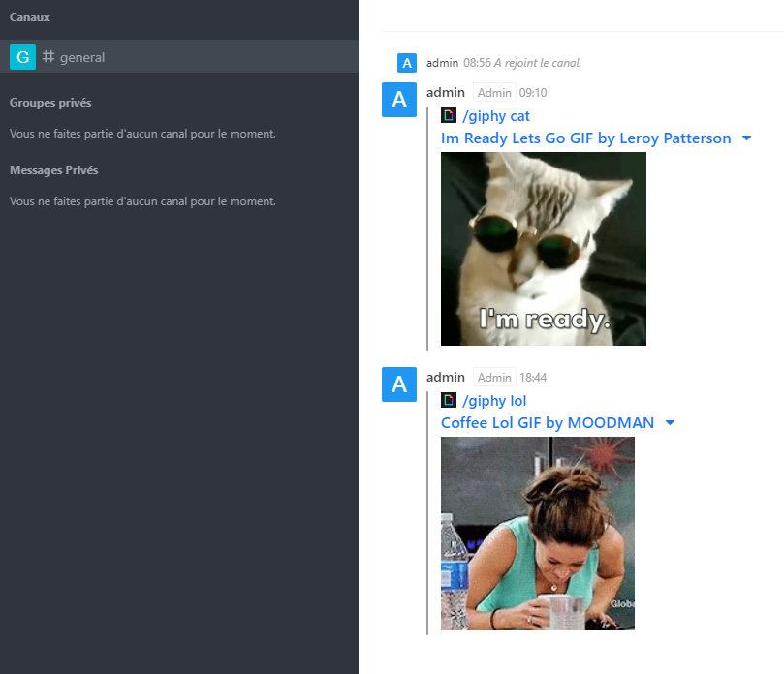Open the "/giphy lol" command link
The height and width of the screenshot is (674, 784).
click(x=492, y=400)
